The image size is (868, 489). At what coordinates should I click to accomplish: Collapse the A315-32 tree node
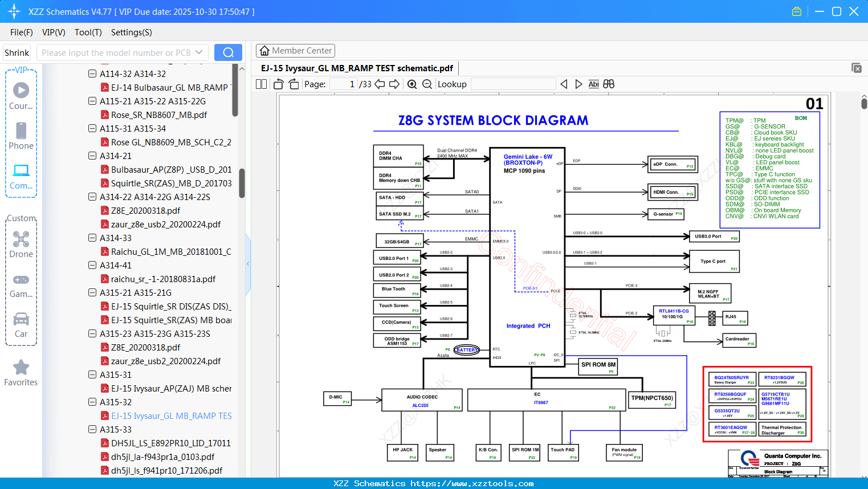click(92, 402)
